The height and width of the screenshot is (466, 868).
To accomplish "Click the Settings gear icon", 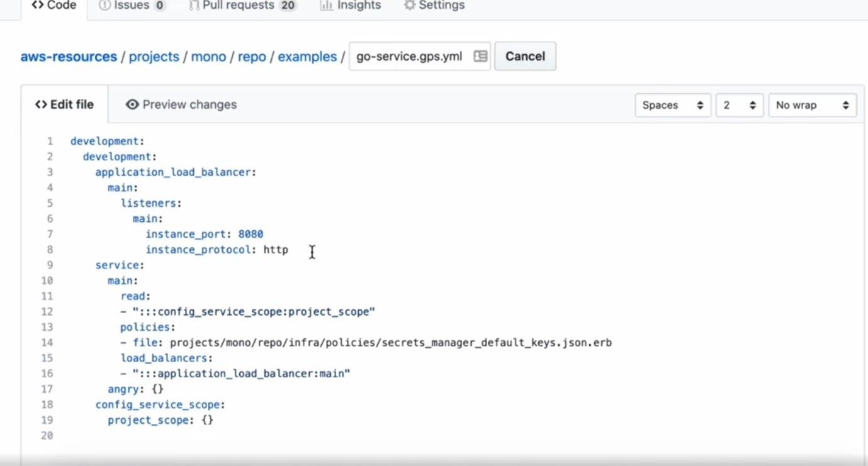I will click(410, 6).
